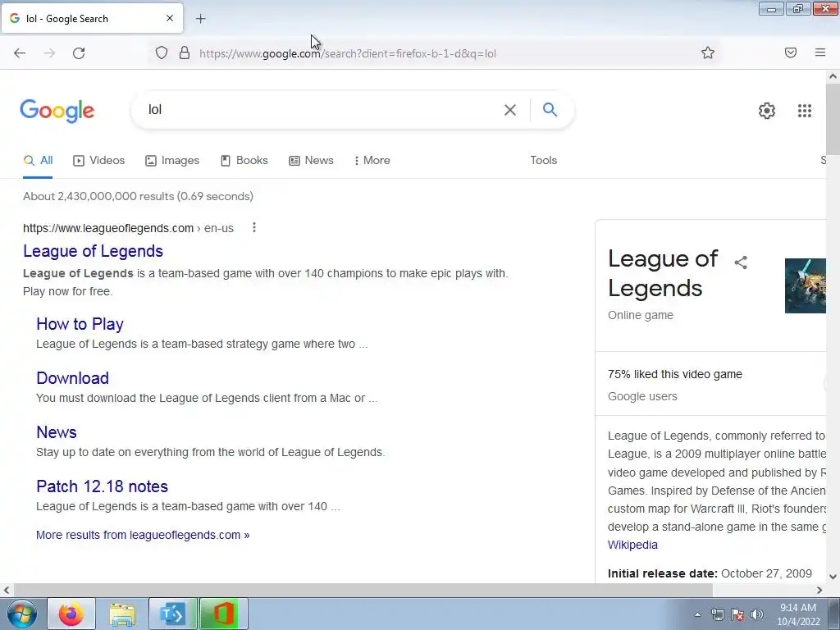Open the blue T app in taskbar
The image size is (840, 630).
(x=172, y=614)
